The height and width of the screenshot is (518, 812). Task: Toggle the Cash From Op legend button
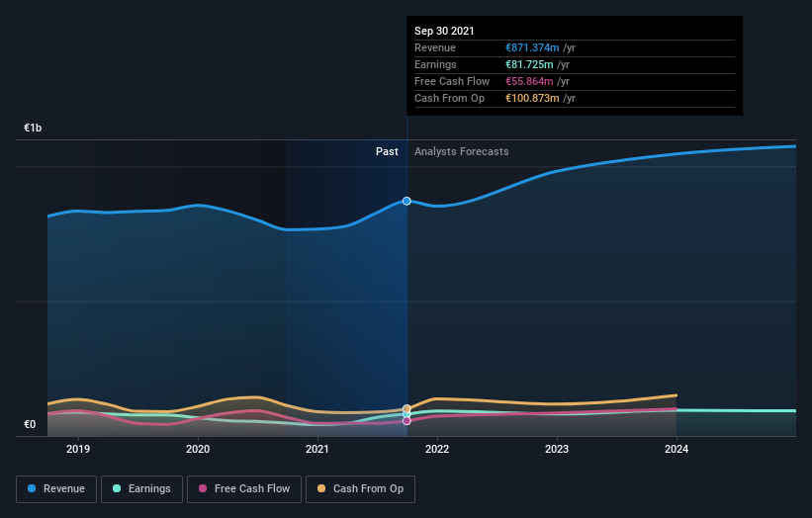pyautogui.click(x=360, y=489)
